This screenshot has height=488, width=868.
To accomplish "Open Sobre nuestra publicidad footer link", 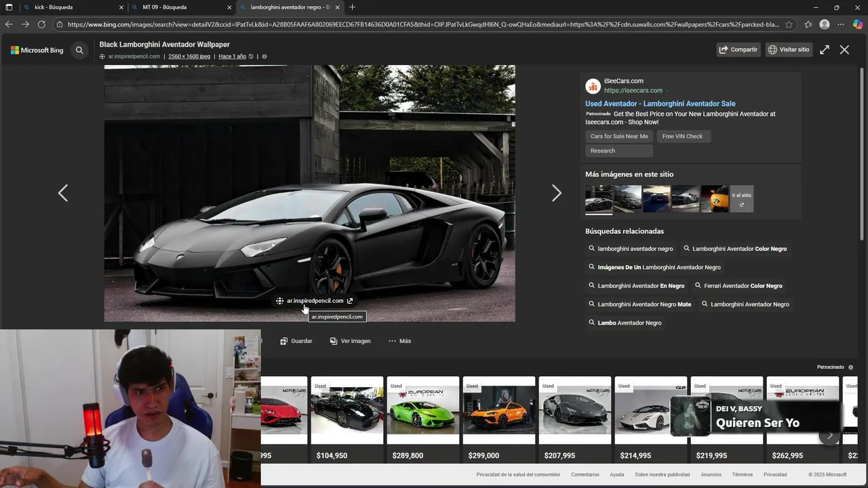I will 663,474.
